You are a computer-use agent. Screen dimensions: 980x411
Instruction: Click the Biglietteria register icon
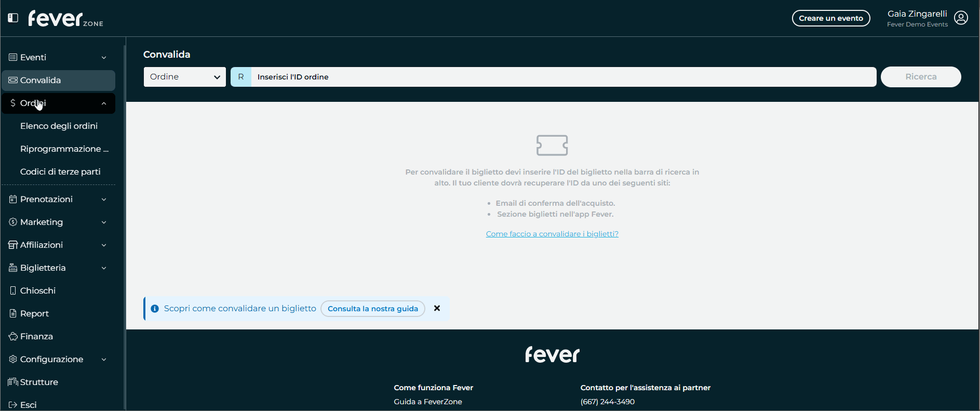tap(13, 268)
